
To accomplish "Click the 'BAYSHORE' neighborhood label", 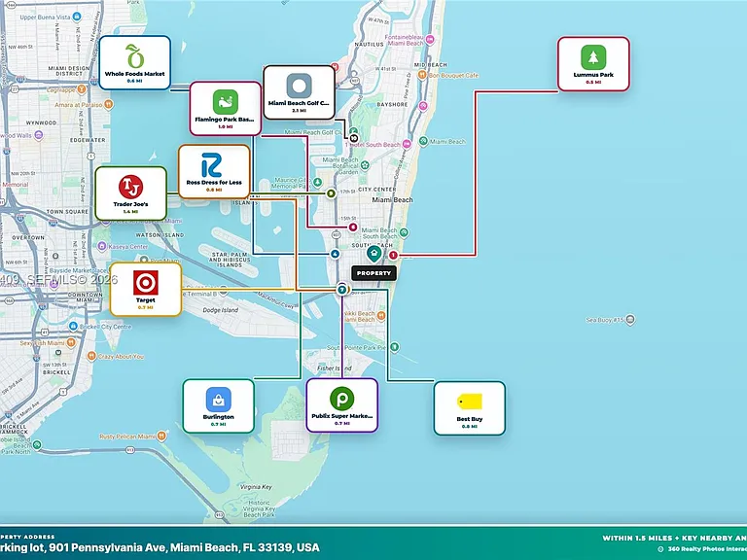I will pyautogui.click(x=392, y=104).
